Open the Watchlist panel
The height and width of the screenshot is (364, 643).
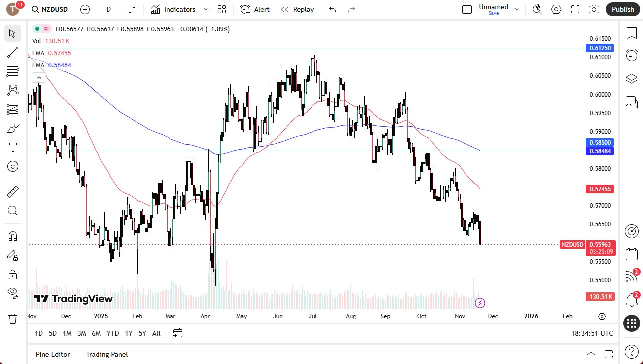[x=631, y=33]
